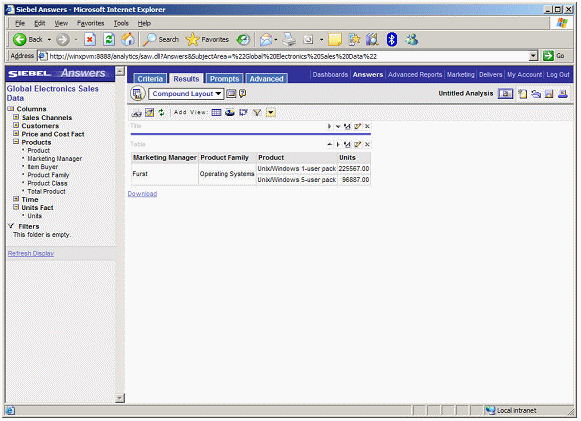Open the Marketing link
The image size is (581, 421).
tap(461, 74)
